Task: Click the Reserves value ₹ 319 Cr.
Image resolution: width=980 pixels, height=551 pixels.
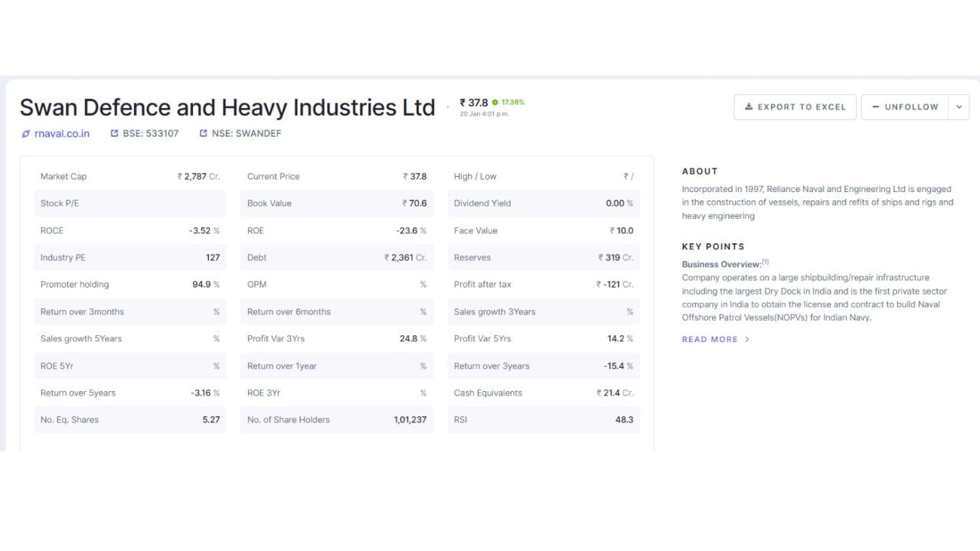Action: [616, 257]
